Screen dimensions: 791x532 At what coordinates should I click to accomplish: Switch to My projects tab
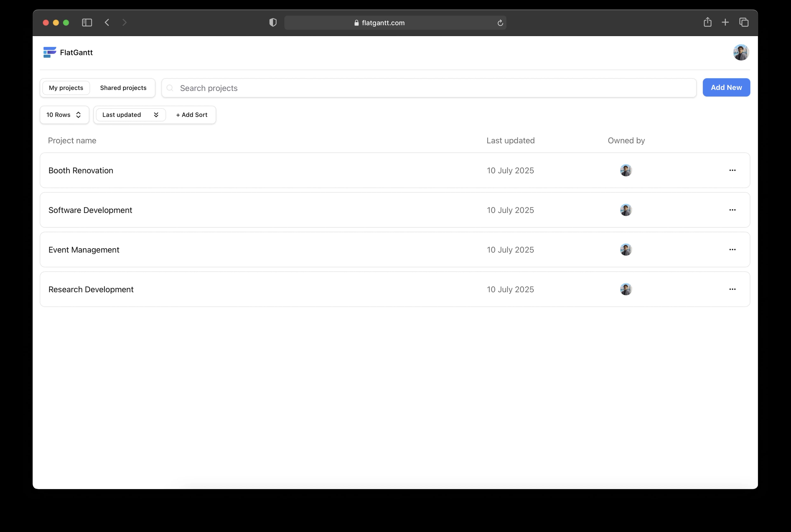(66, 88)
